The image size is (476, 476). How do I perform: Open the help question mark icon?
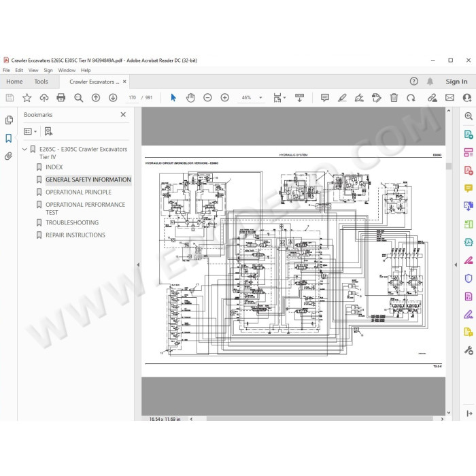413,82
